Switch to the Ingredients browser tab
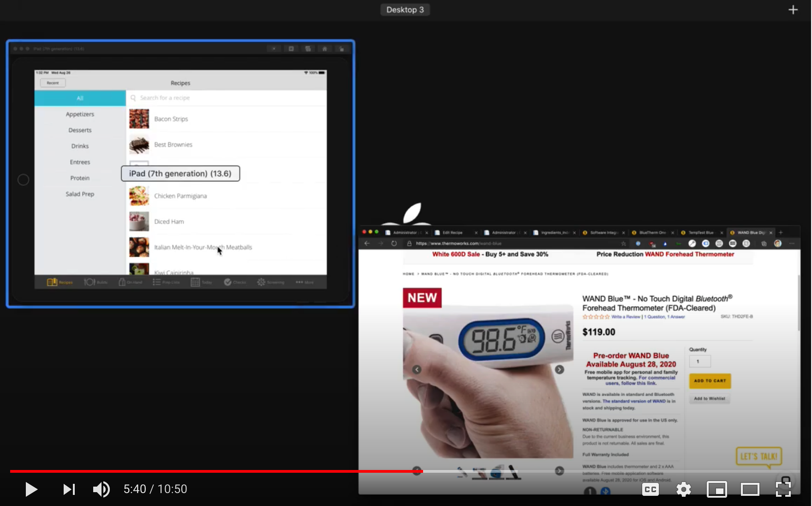This screenshot has height=506, width=812. (554, 233)
